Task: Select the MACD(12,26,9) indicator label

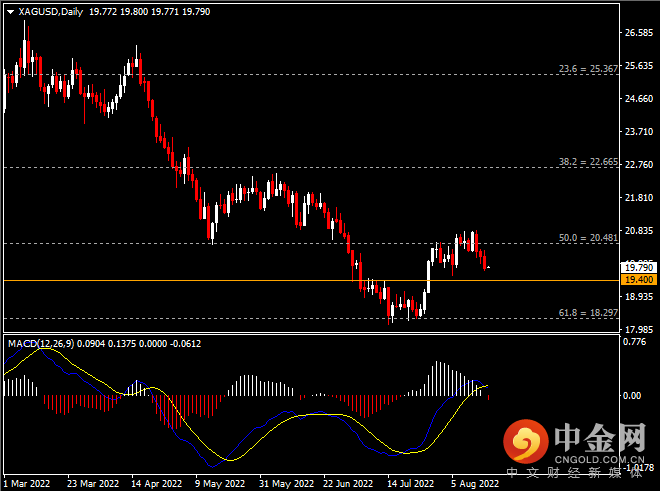Action: pyautogui.click(x=41, y=344)
